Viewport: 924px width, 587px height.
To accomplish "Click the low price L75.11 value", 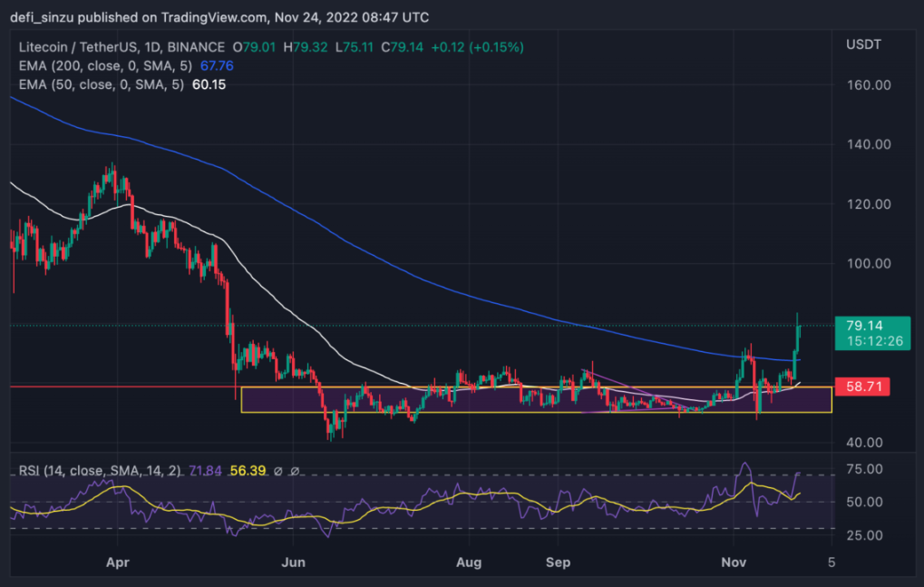I will pos(355,47).
